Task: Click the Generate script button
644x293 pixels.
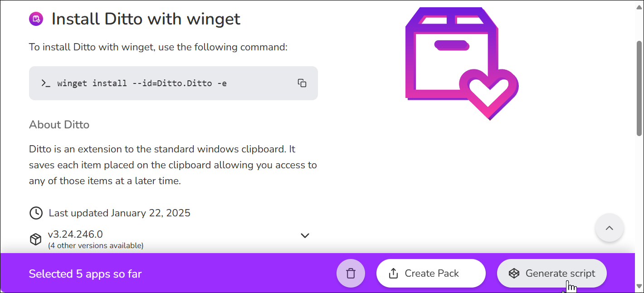Action: tap(552, 273)
